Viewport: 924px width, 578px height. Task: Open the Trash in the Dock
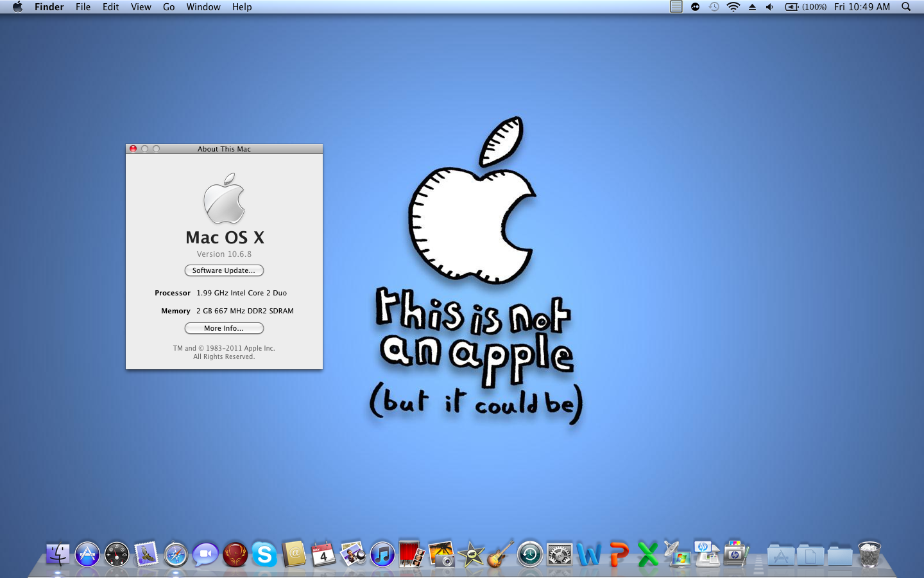tap(869, 554)
